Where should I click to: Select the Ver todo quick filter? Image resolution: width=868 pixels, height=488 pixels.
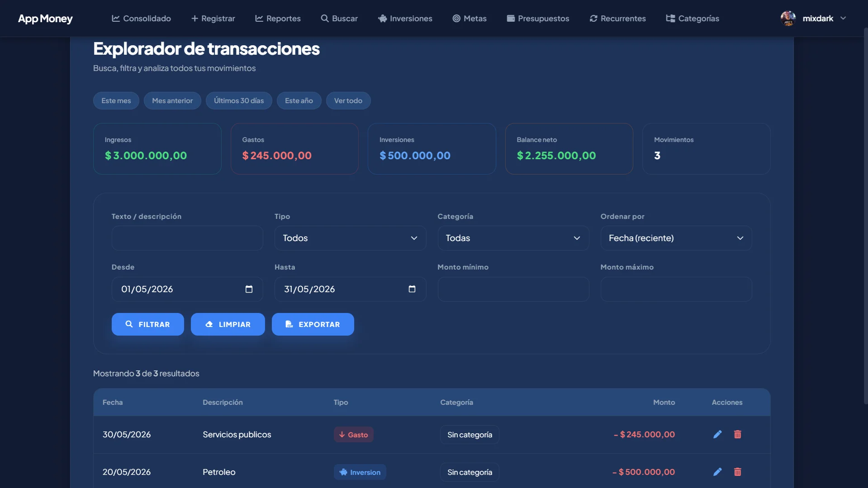tap(348, 100)
